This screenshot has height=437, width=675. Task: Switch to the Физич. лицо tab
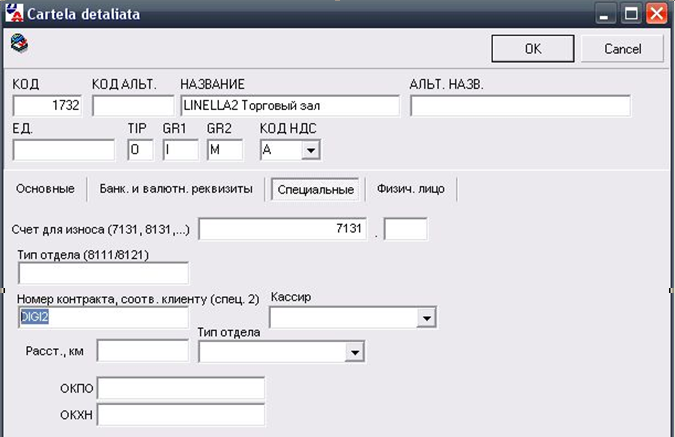411,189
